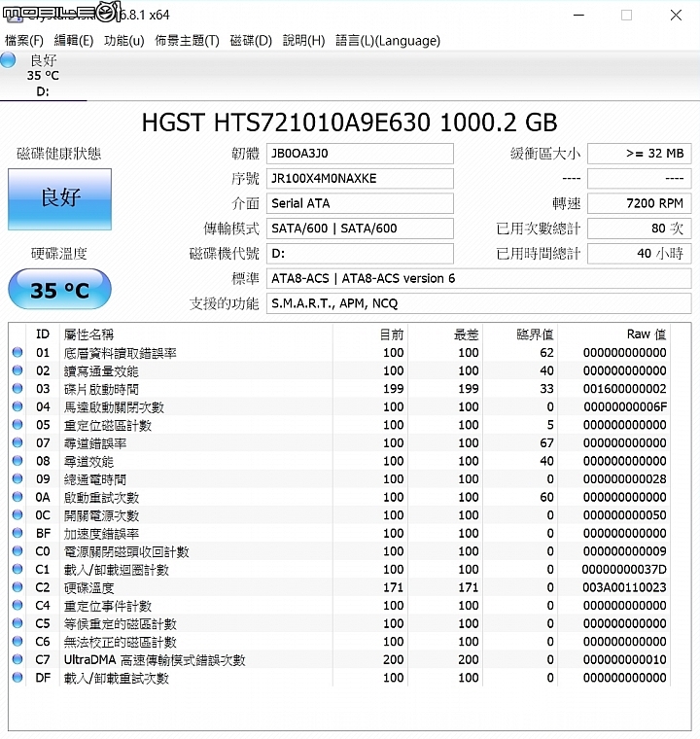
Task: Click the status dot for attribute C7
Action: pyautogui.click(x=17, y=659)
